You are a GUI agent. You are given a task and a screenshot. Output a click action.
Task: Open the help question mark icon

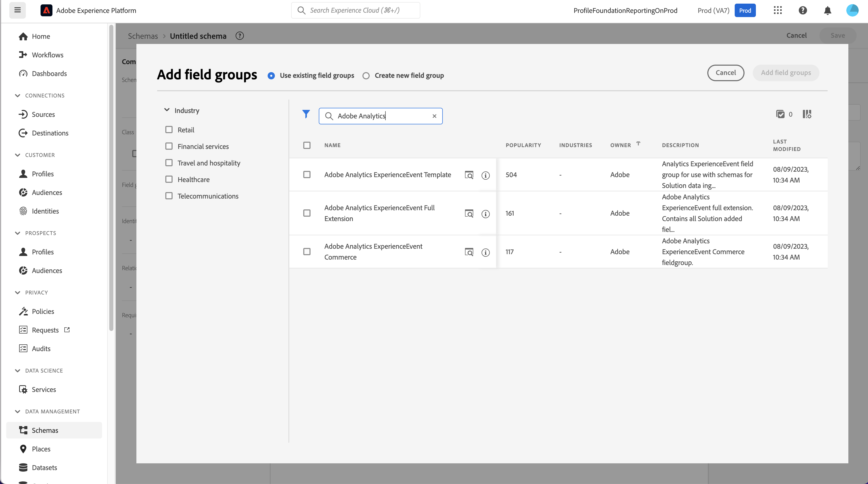tap(803, 10)
